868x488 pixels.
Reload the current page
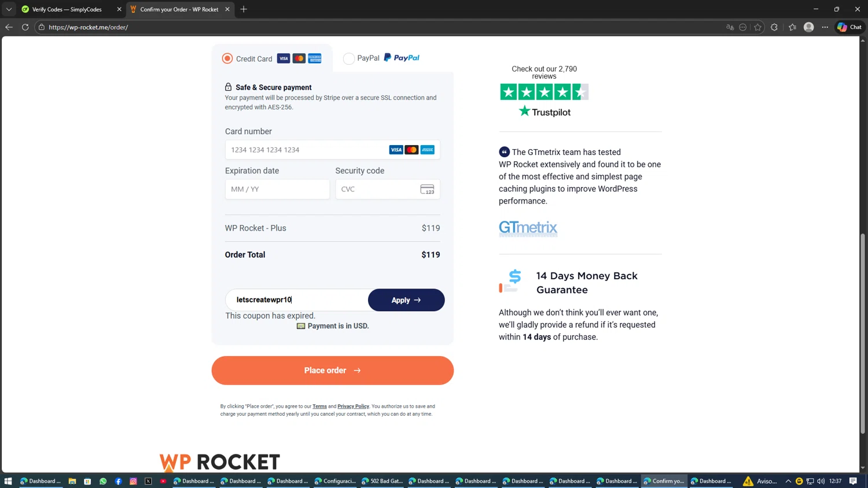[x=25, y=27]
